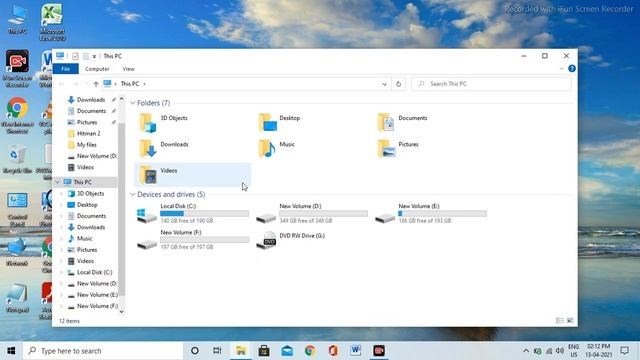Open Explorer Help question mark icon
This screenshot has height=360, width=640.
click(x=572, y=69)
